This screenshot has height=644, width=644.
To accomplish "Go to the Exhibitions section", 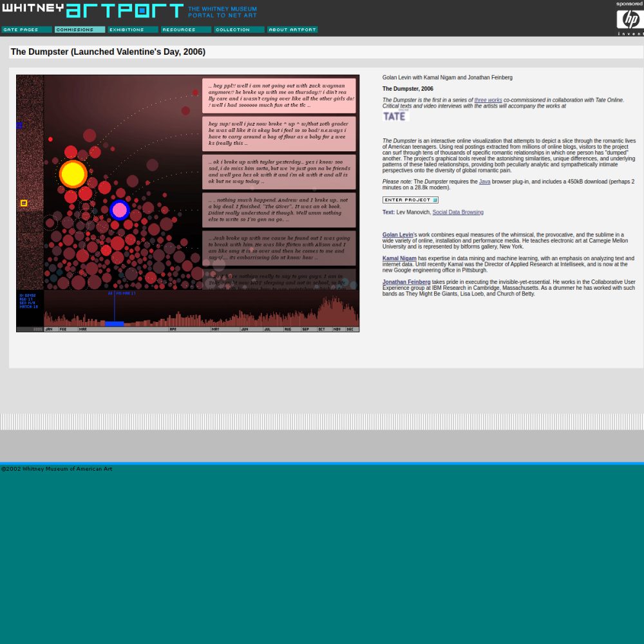I will [133, 30].
